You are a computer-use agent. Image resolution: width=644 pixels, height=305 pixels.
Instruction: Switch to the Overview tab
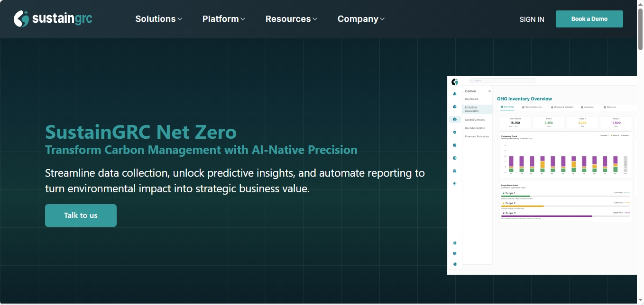point(507,107)
